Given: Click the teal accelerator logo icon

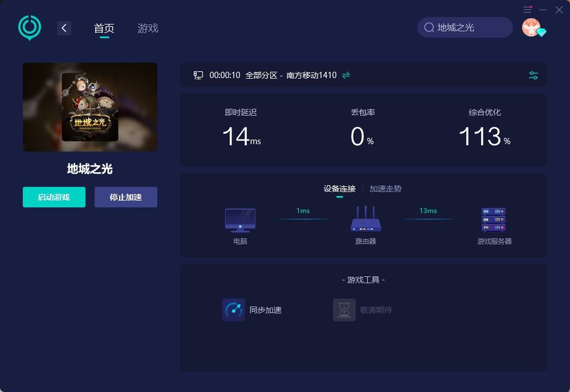Looking at the screenshot, I should coord(30,27).
